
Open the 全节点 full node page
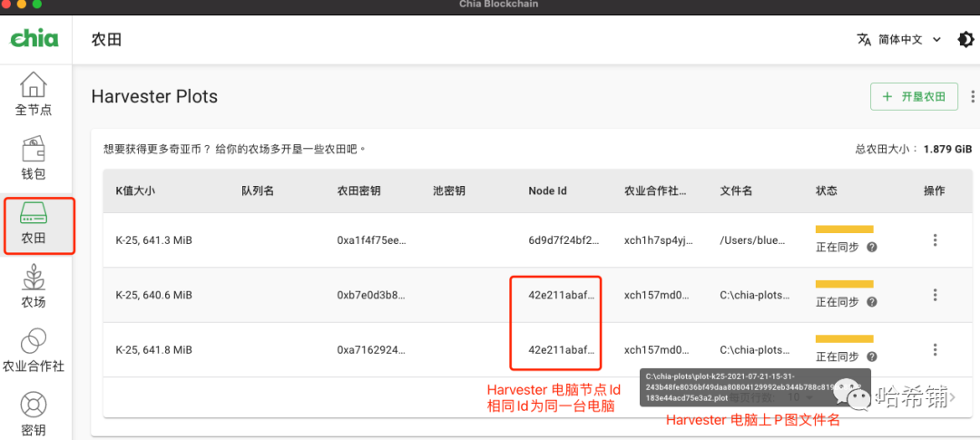coord(34,93)
